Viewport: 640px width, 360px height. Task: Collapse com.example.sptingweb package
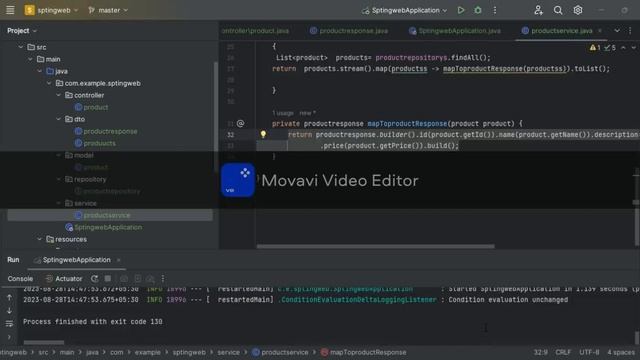tap(49, 83)
